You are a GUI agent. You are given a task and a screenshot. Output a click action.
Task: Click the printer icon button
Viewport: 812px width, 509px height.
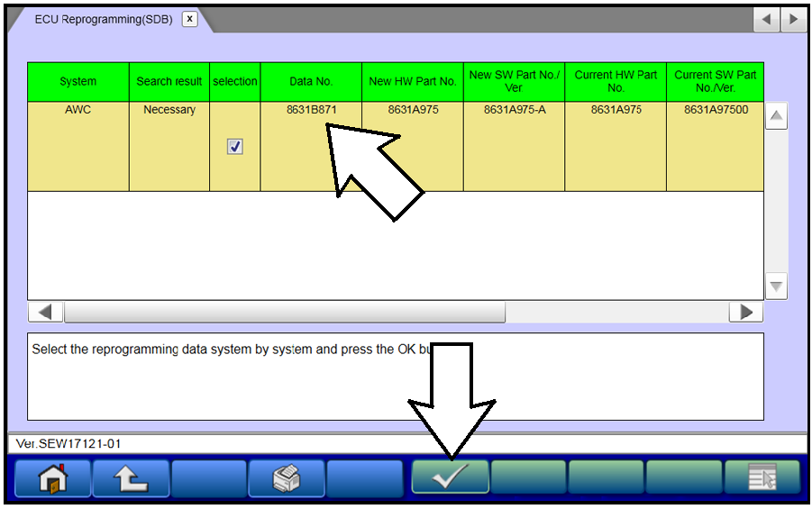(x=287, y=477)
